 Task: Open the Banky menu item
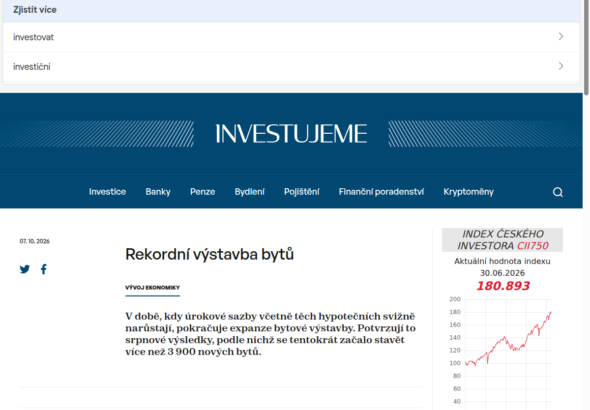click(x=158, y=192)
